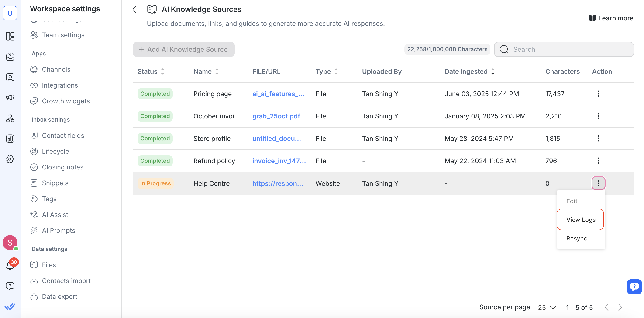Select Resync from the context menu
Image resolution: width=644 pixels, height=318 pixels.
point(576,238)
